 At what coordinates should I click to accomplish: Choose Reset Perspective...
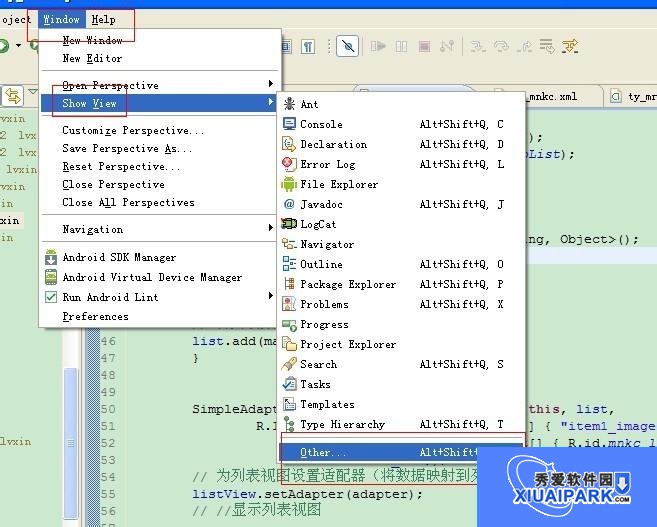(x=159, y=166)
